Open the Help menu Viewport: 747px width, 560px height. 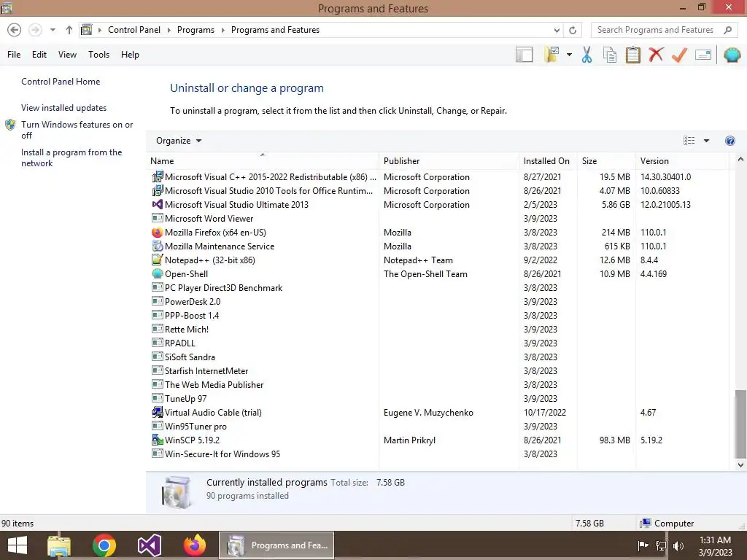(130, 55)
